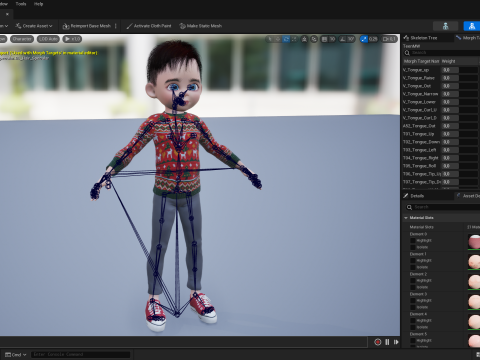Select V_Tongue_Narrow morph target row

[x=441, y=94]
